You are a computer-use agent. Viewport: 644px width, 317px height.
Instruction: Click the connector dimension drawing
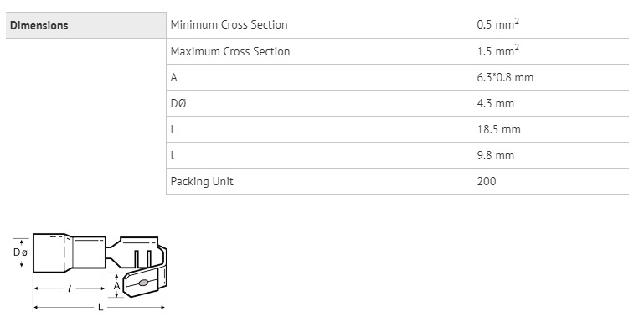tap(90, 273)
